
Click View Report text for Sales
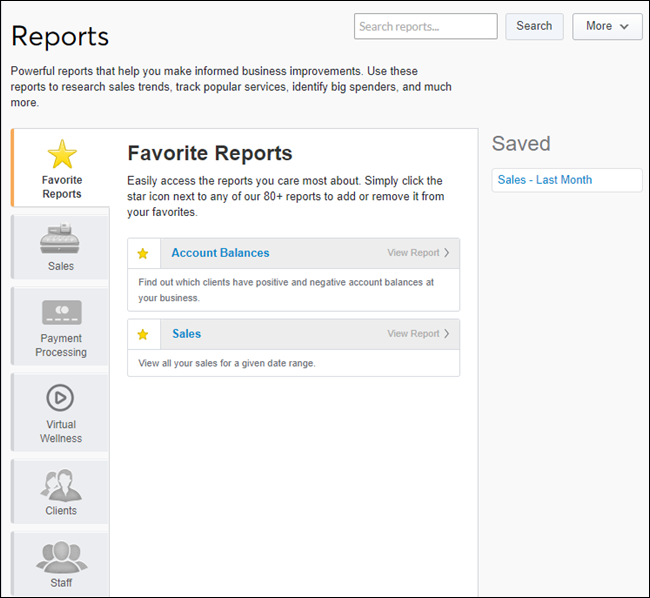coord(413,334)
